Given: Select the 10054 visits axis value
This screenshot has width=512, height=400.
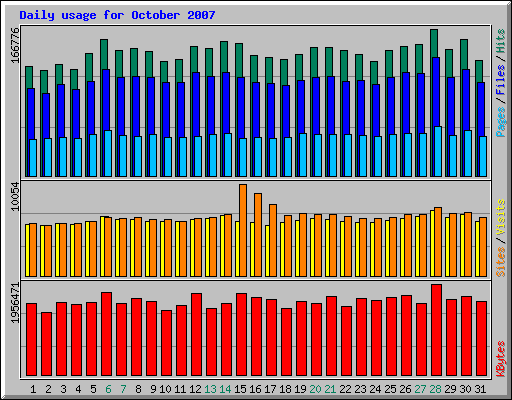Looking at the screenshot, I should tap(15, 196).
